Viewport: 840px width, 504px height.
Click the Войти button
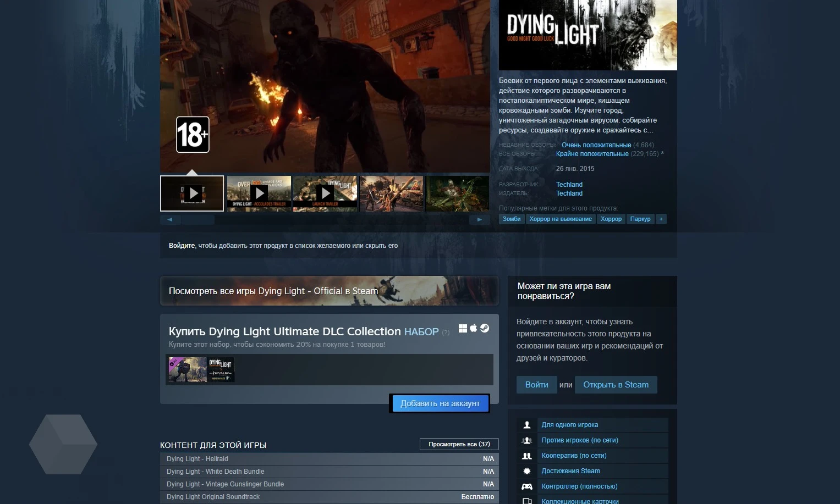(x=536, y=385)
